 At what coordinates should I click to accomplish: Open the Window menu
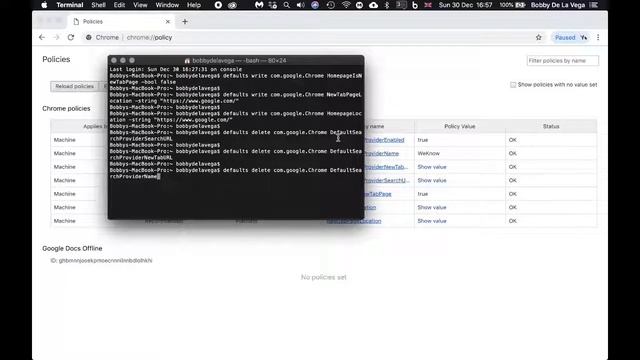[x=167, y=5]
